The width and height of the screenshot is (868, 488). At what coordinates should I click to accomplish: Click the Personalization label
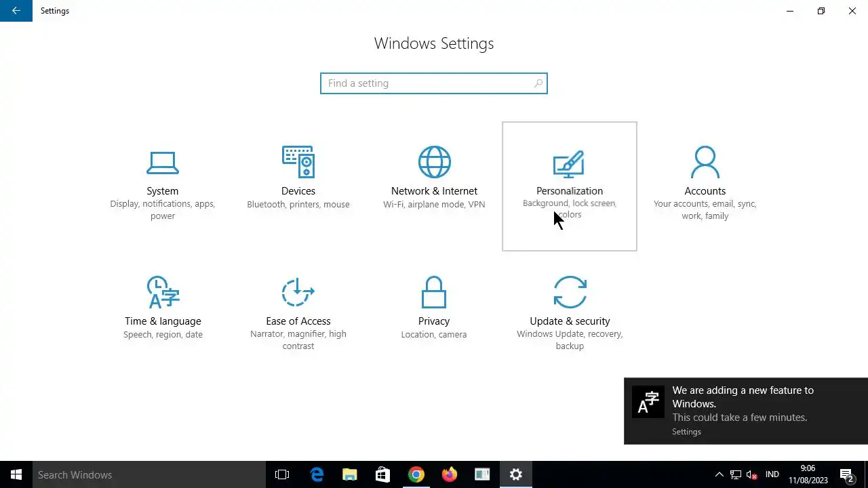click(570, 191)
